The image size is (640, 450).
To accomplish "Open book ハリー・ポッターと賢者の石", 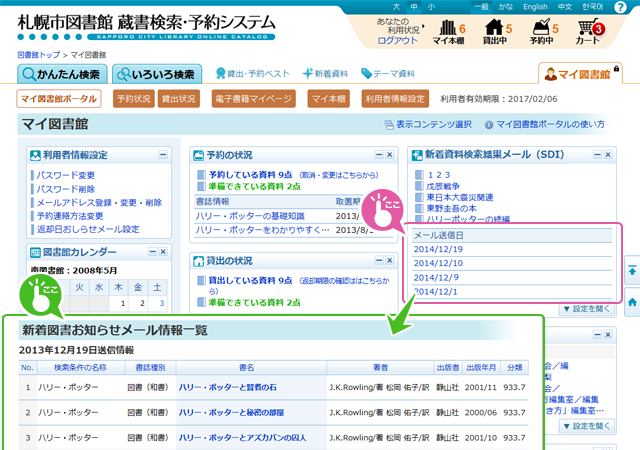I will coord(227,388).
